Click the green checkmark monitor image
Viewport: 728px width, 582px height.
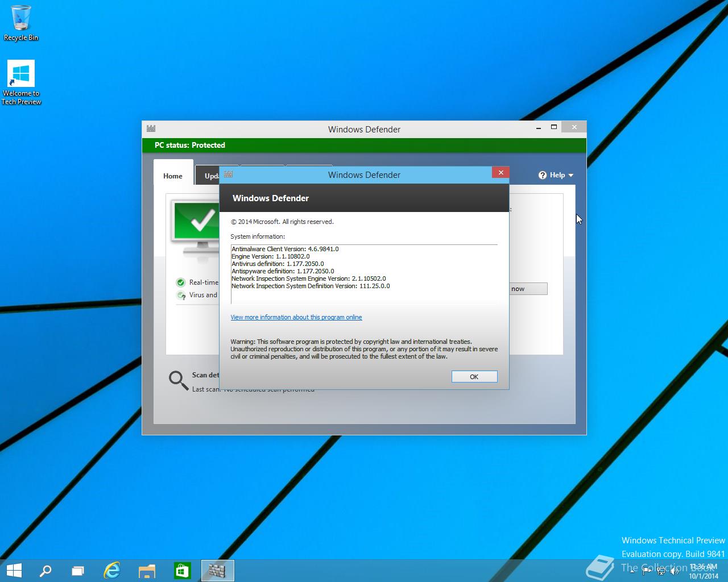click(196, 230)
